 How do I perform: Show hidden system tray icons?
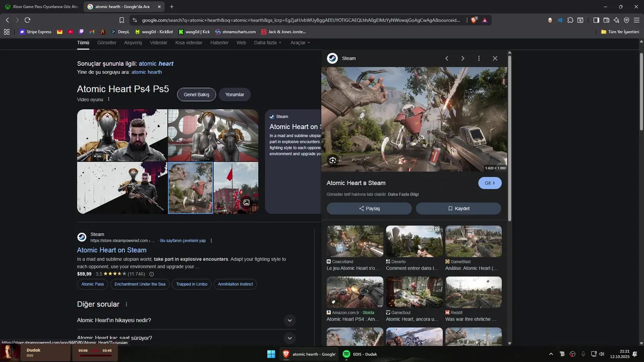tap(550, 354)
